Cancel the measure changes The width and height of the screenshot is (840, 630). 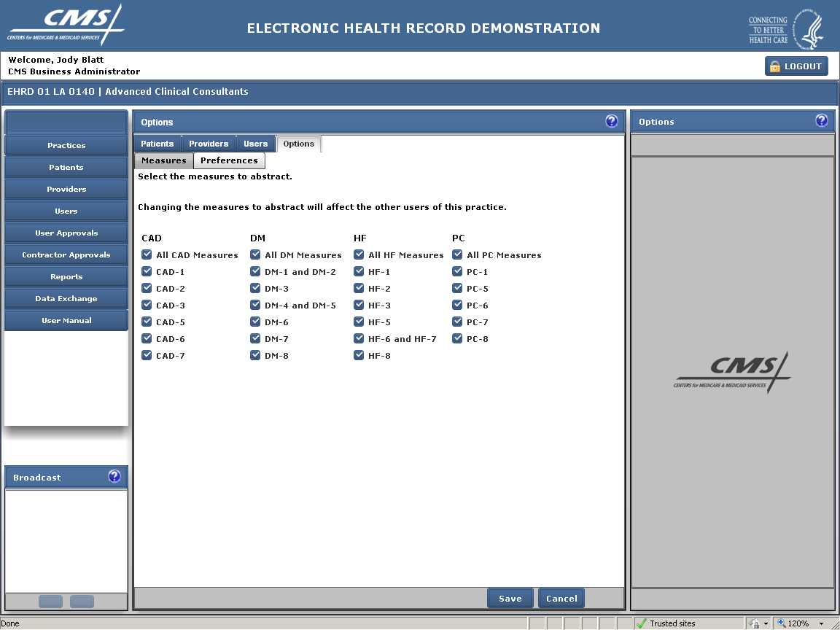(561, 599)
